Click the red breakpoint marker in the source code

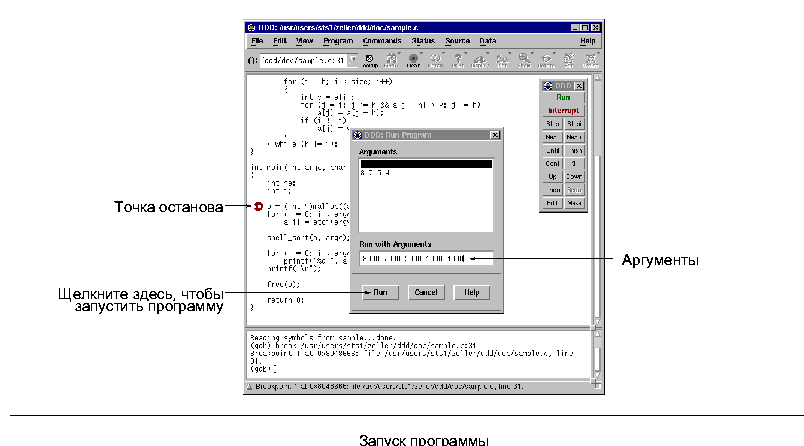point(259,207)
